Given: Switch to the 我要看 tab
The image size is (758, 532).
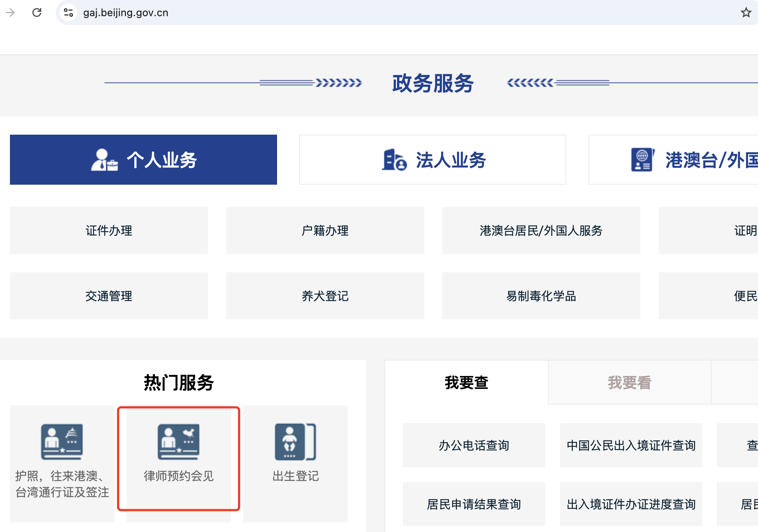Looking at the screenshot, I should coord(630,383).
